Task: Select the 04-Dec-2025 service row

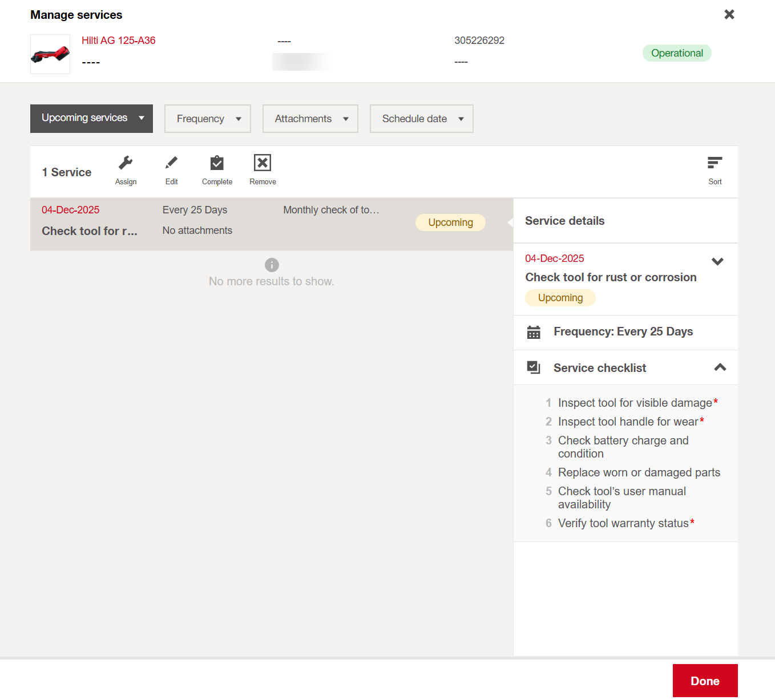Action: 271,224
